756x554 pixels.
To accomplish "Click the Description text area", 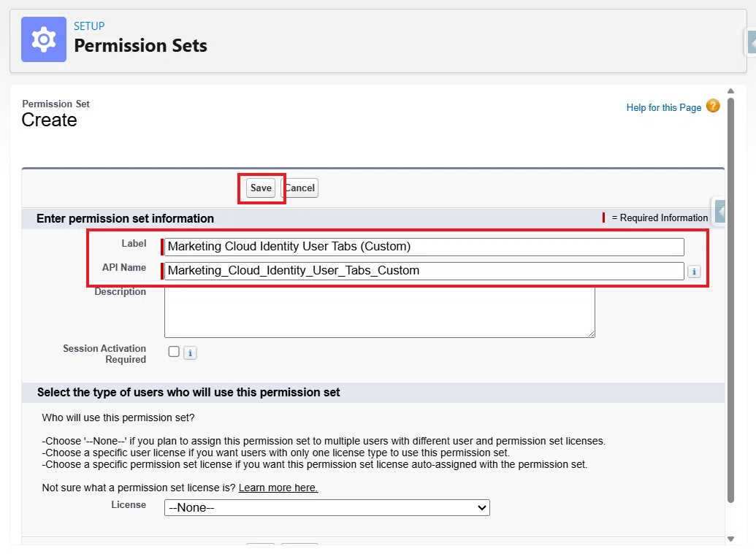I will pos(379,312).
